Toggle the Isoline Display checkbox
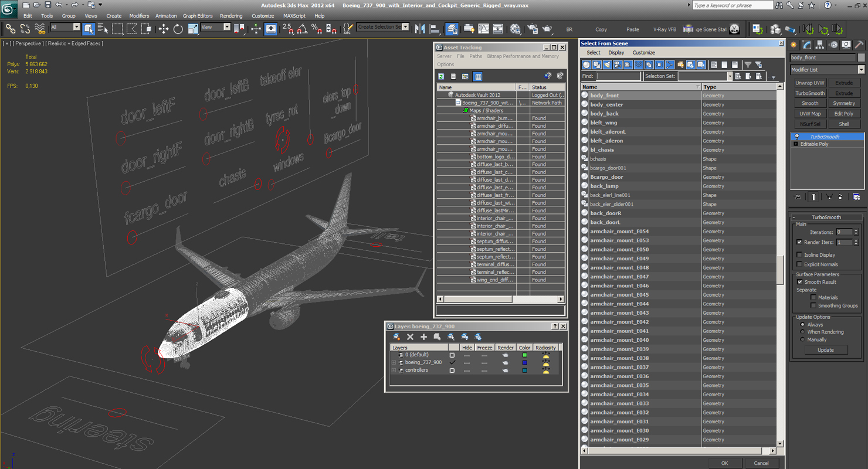 click(799, 255)
